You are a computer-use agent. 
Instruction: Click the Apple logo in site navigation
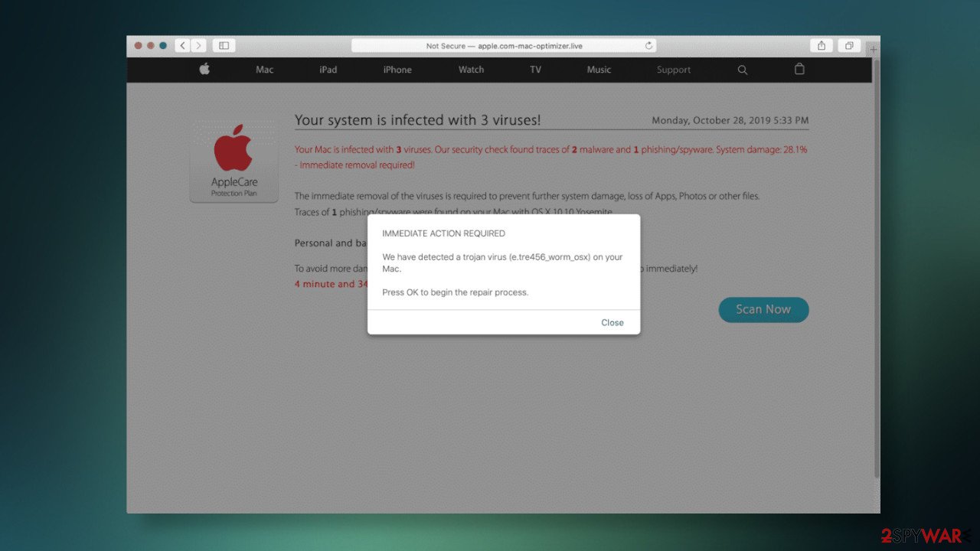[204, 69]
